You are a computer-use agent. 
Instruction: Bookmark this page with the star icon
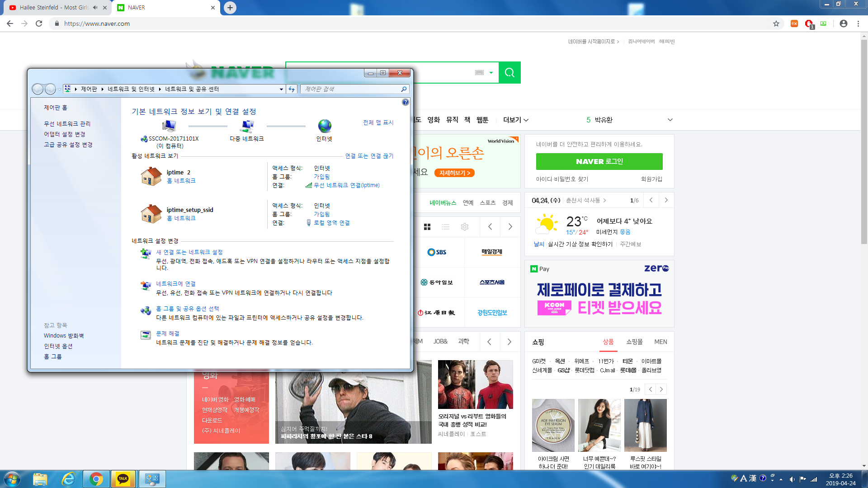pyautogui.click(x=776, y=23)
